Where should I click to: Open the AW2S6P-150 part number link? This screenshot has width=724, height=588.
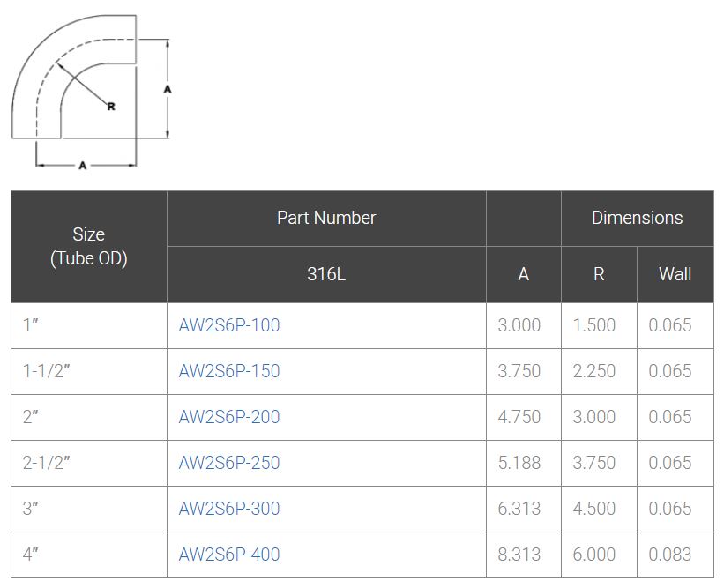(228, 371)
